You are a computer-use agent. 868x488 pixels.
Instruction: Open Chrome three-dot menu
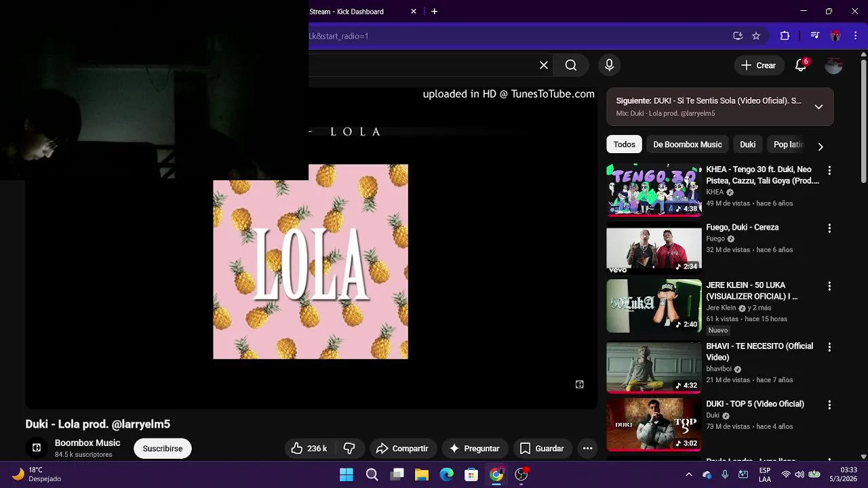[856, 36]
